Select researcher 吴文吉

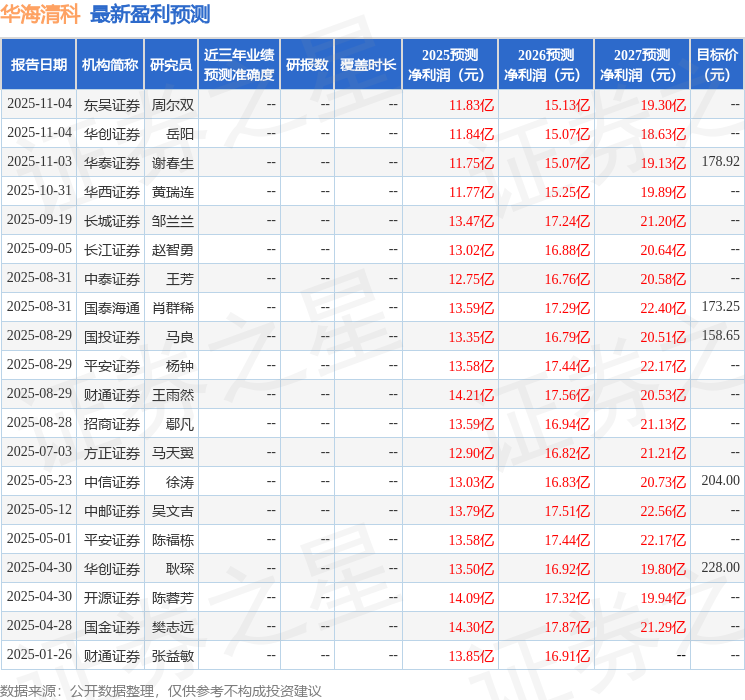[x=173, y=511]
